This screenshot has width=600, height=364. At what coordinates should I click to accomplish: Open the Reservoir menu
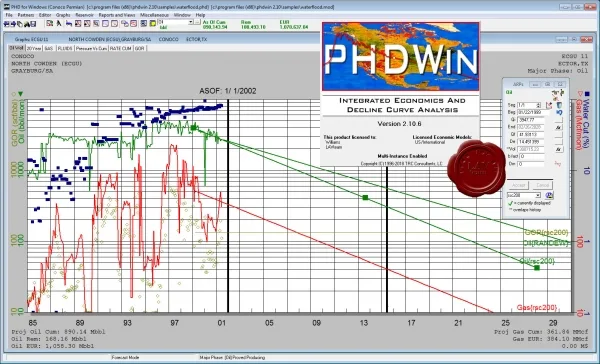pos(84,15)
